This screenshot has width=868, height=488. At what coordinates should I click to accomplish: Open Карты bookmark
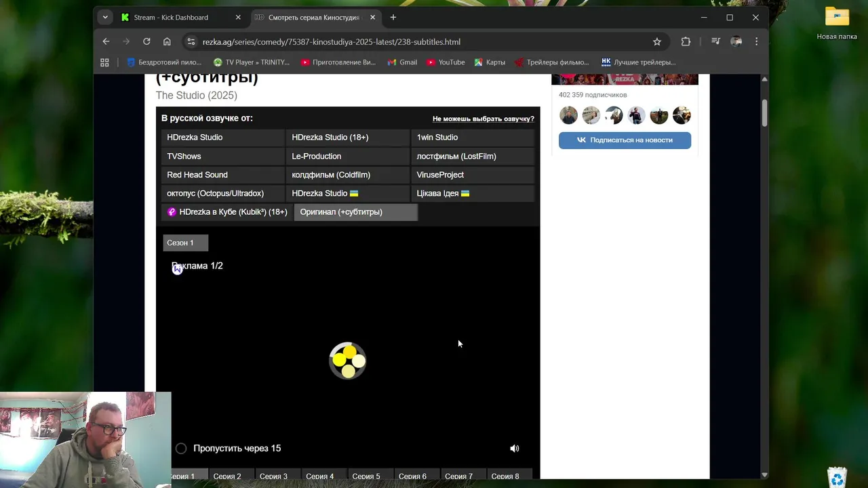click(490, 62)
